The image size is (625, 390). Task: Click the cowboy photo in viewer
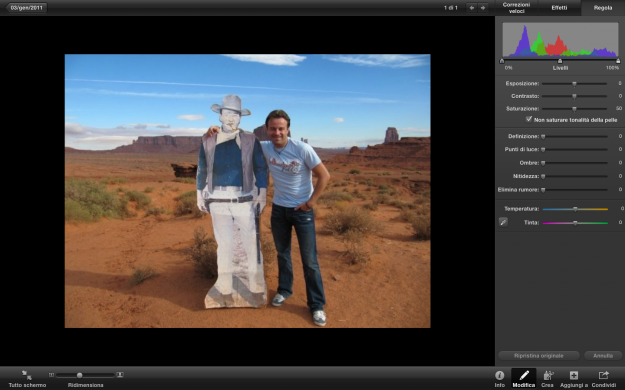(248, 191)
